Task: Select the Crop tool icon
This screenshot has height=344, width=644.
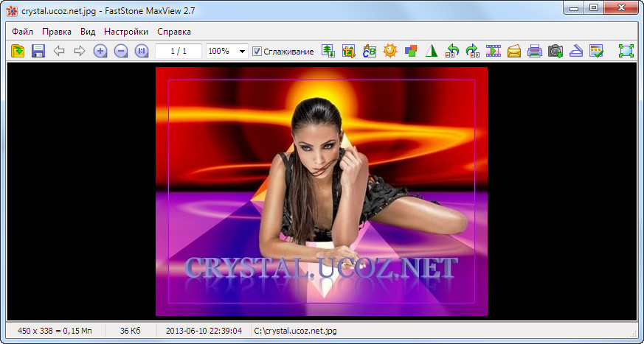Action: (349, 51)
